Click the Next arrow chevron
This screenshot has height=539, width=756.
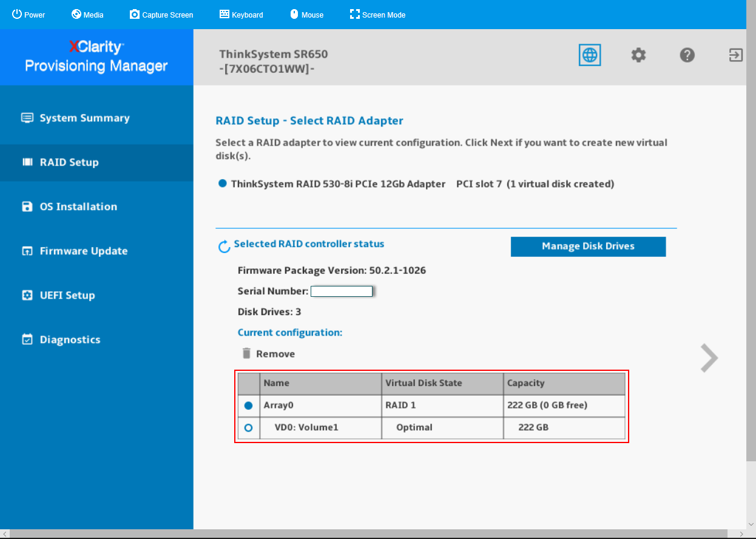click(x=709, y=358)
